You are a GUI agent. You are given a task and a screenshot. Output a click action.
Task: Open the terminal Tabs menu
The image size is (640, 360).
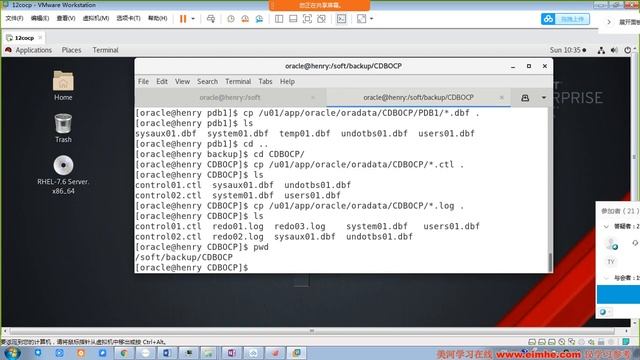point(265,82)
